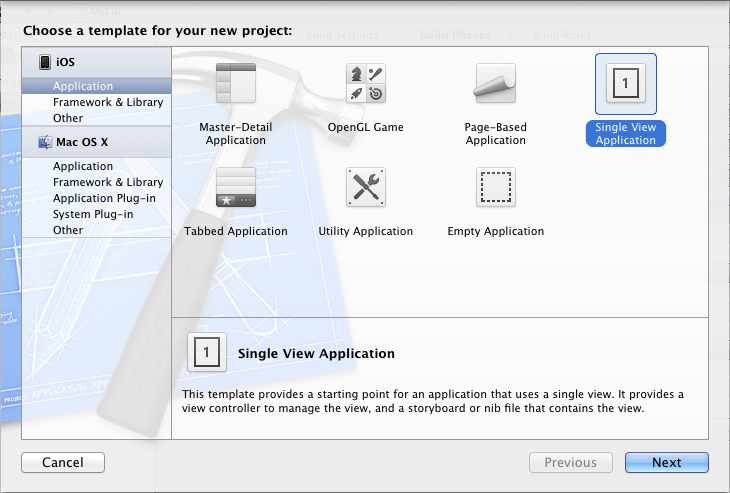Choose the OpenGL Game template icon
Viewport: 730px width, 493px height.
tap(365, 83)
